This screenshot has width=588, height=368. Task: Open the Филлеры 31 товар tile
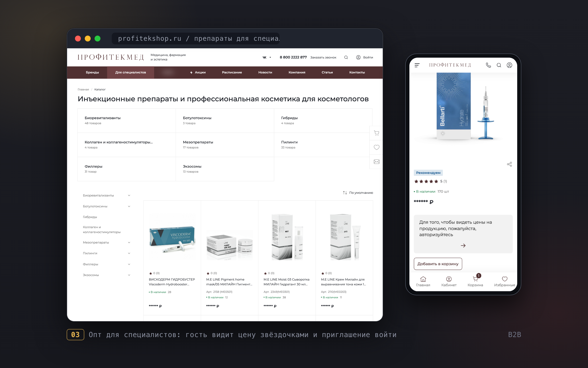point(127,169)
